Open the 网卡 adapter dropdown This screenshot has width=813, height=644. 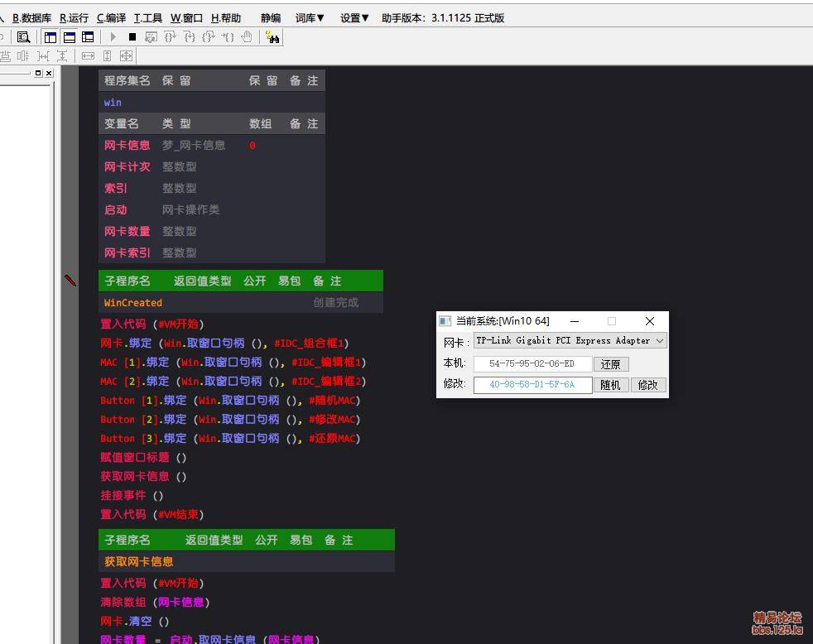pyautogui.click(x=659, y=341)
